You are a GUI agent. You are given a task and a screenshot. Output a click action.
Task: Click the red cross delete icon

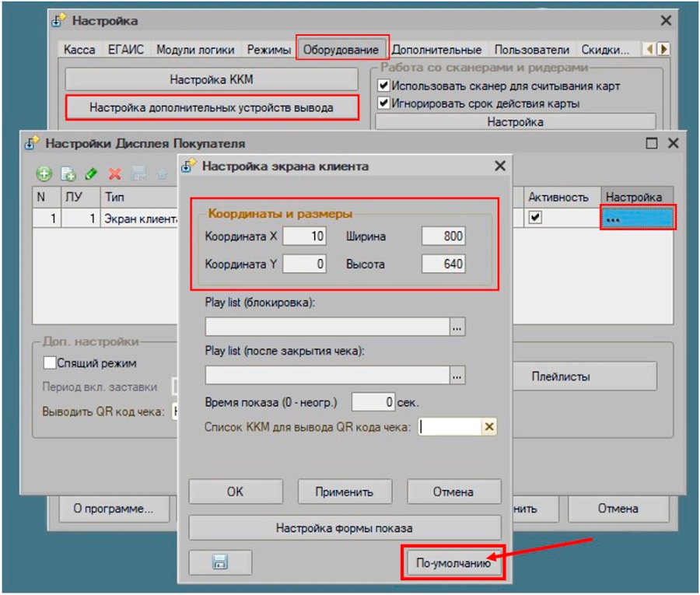(115, 173)
